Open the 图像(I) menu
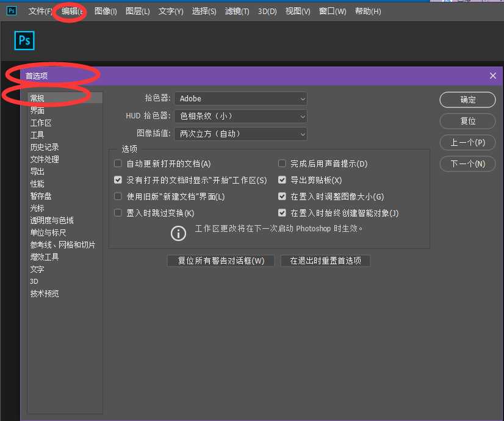Screen dimensions: 504x421 [106, 11]
